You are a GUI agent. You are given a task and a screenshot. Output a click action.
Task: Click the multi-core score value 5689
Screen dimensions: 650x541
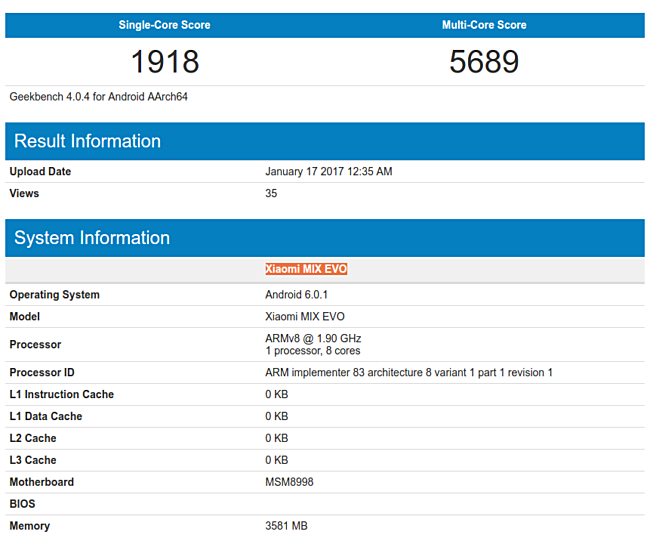(484, 62)
